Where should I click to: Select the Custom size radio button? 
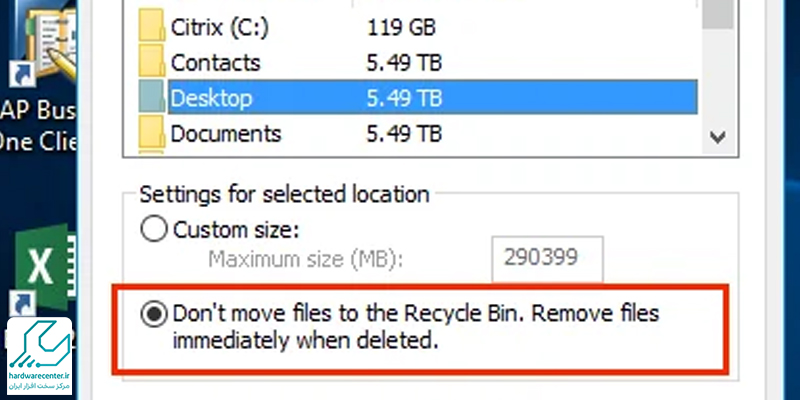(x=154, y=230)
